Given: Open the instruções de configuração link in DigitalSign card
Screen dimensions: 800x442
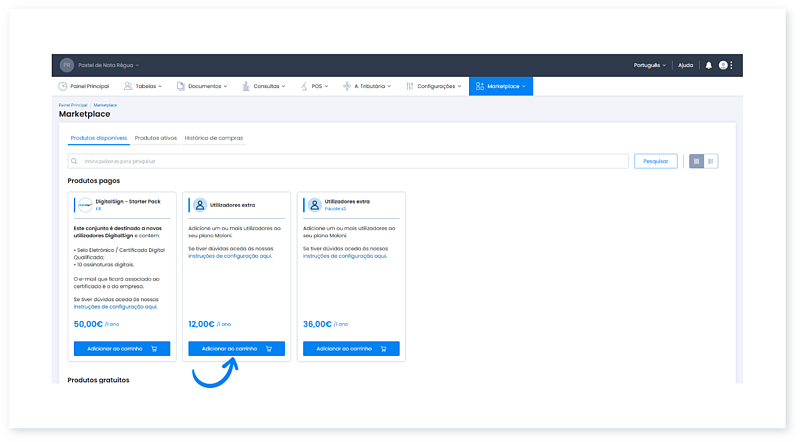Looking at the screenshot, I should pos(115,307).
